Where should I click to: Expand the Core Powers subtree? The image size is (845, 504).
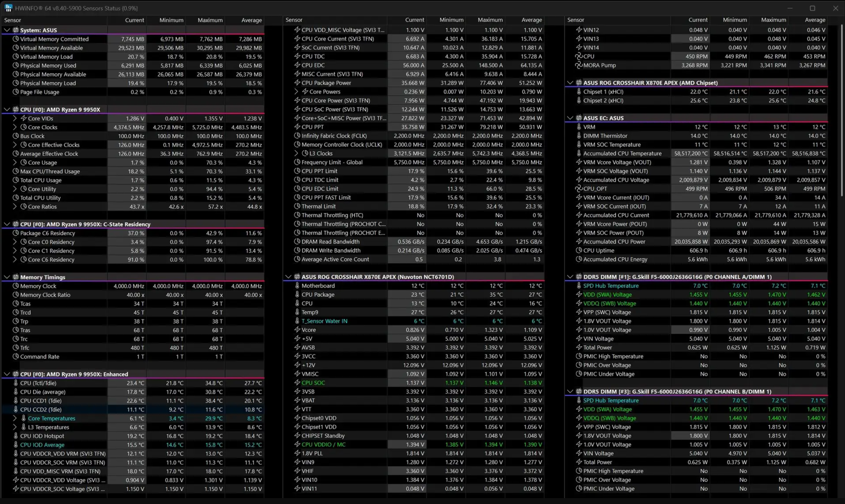tap(296, 92)
